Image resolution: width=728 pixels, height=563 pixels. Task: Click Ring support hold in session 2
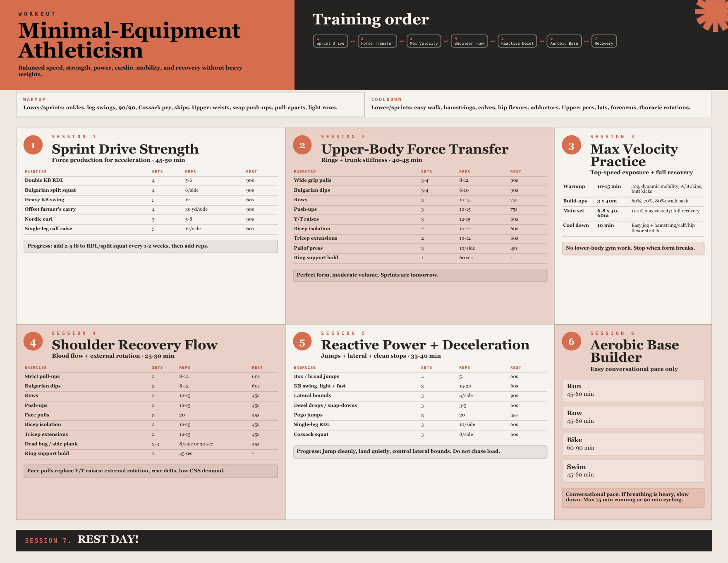pos(316,257)
